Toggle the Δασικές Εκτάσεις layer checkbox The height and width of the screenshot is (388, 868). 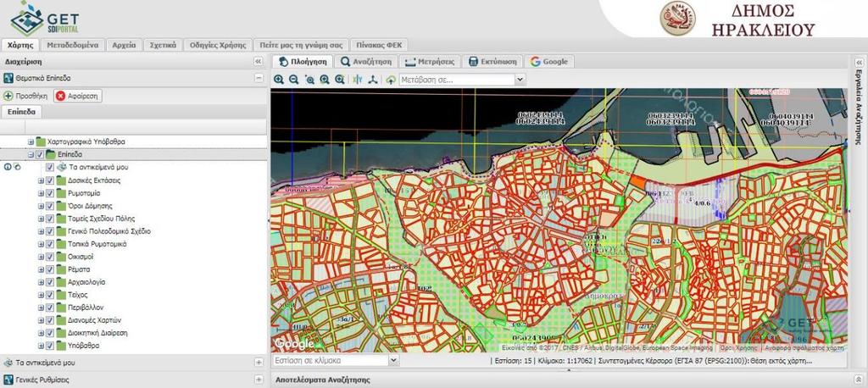tap(50, 180)
